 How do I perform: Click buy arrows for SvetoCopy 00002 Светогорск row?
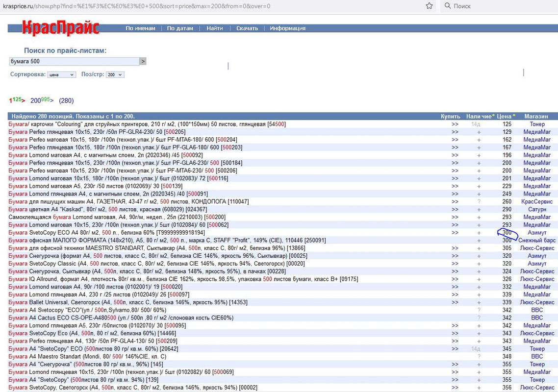[455, 388]
